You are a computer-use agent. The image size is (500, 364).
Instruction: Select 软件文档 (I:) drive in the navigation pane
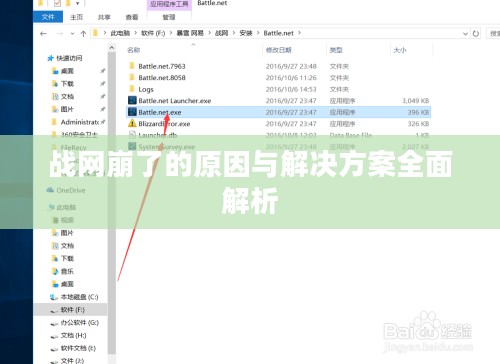78,348
